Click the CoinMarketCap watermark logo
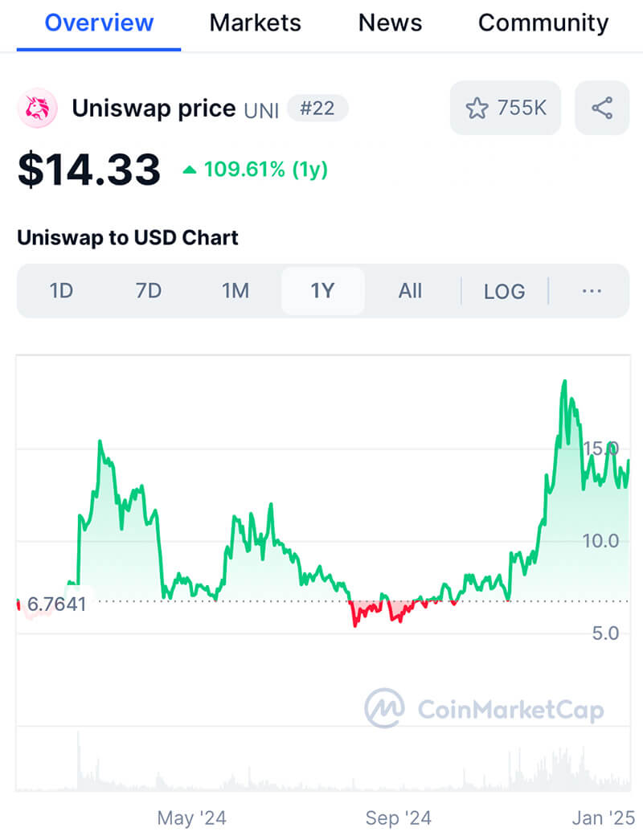 click(x=383, y=708)
